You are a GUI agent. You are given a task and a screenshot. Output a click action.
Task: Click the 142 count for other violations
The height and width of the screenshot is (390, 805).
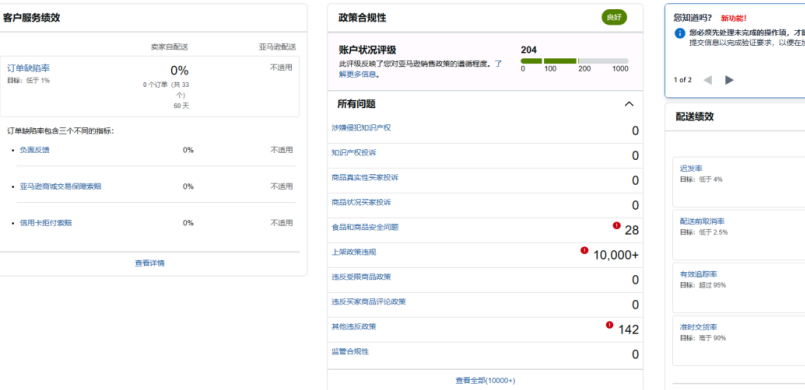pos(628,329)
